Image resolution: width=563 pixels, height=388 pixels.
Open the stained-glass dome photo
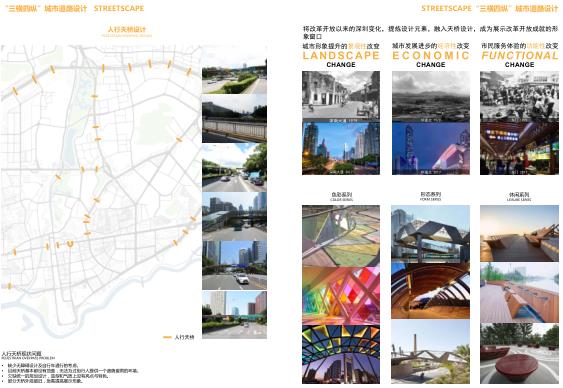(x=341, y=355)
